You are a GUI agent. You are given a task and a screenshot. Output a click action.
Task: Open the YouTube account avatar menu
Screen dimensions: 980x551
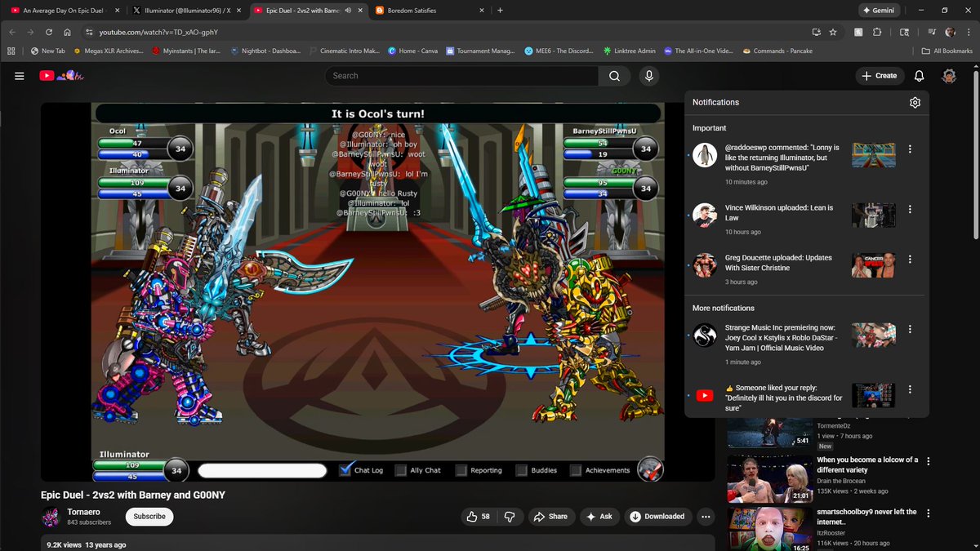(x=949, y=75)
